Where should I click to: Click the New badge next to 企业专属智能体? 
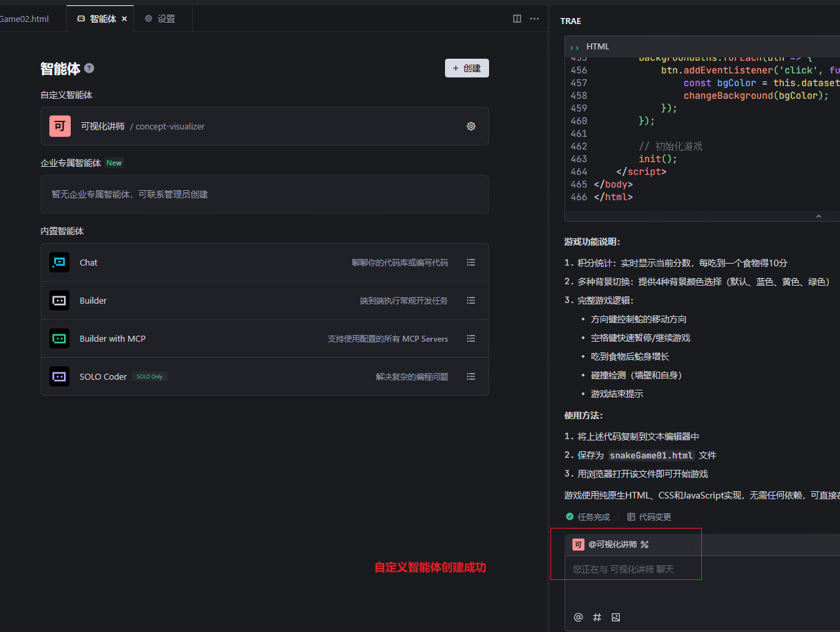tap(114, 163)
